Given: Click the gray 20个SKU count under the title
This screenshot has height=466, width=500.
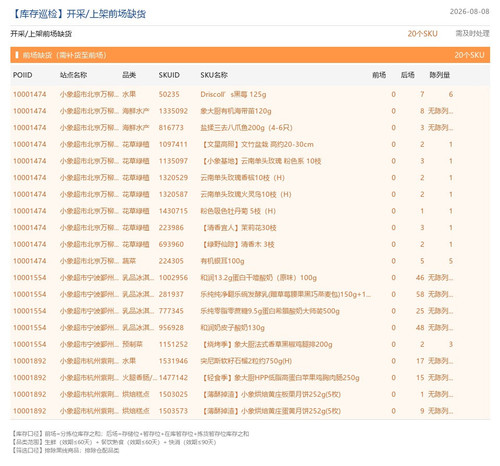Looking at the screenshot, I should pyautogui.click(x=422, y=34).
